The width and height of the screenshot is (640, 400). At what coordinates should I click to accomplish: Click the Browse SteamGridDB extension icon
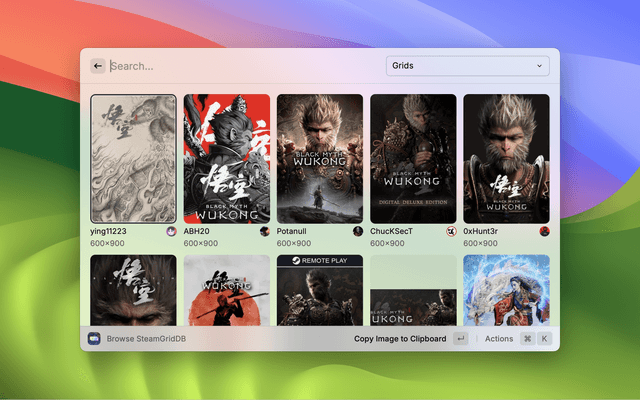coord(94,338)
